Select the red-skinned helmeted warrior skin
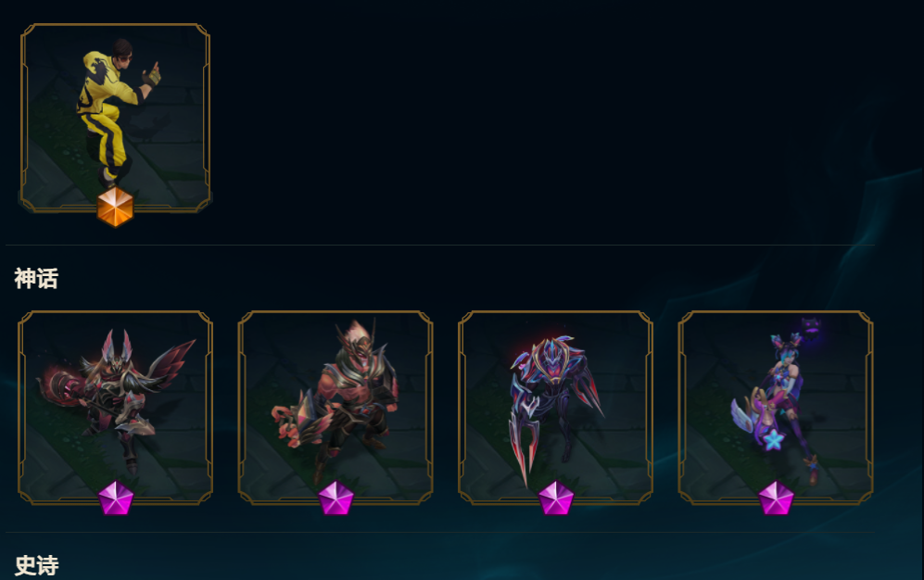Screen dimensions: 924x580 point(335,408)
